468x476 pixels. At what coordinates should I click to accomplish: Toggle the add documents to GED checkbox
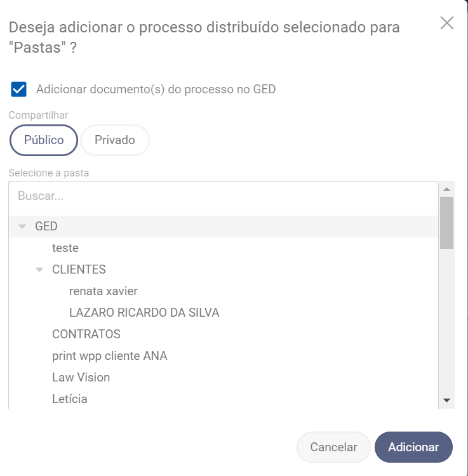tap(19, 89)
